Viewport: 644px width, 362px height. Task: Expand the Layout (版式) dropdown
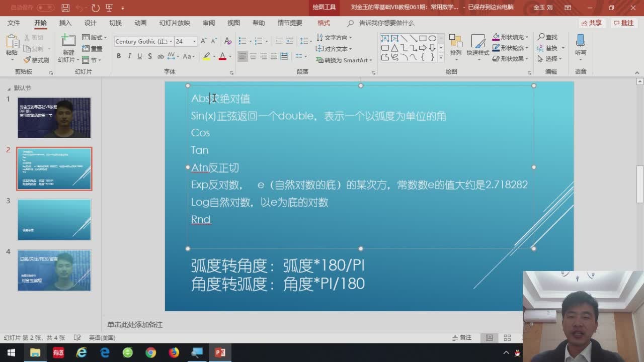94,38
